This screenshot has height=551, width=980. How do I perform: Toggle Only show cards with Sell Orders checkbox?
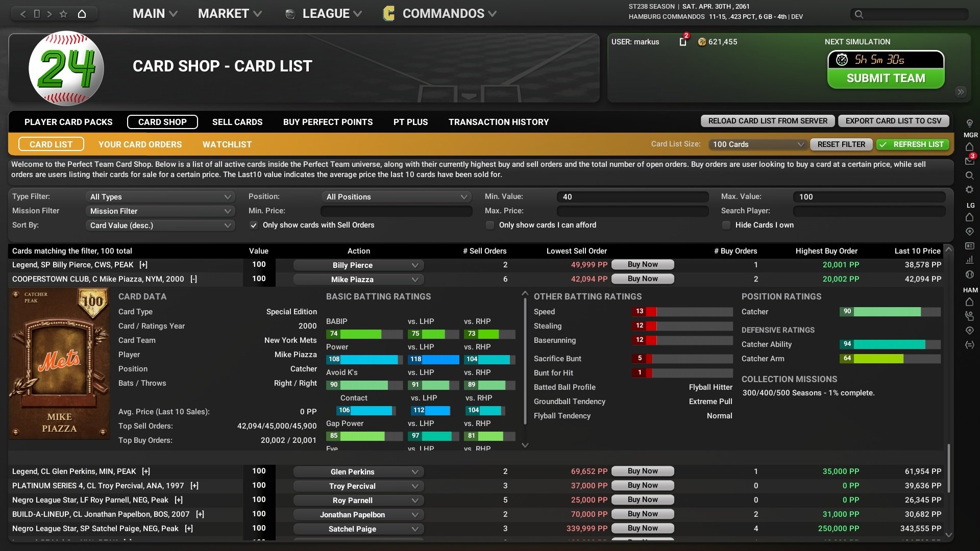(254, 224)
